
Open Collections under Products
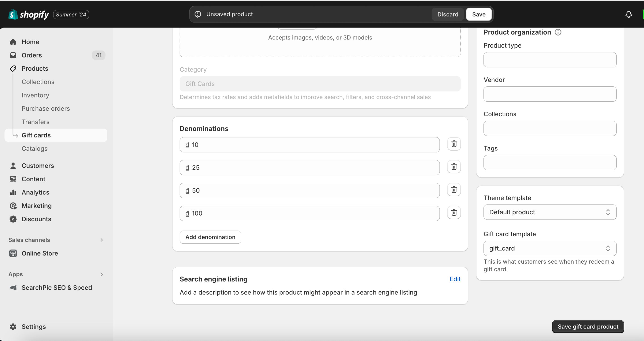pyautogui.click(x=38, y=82)
